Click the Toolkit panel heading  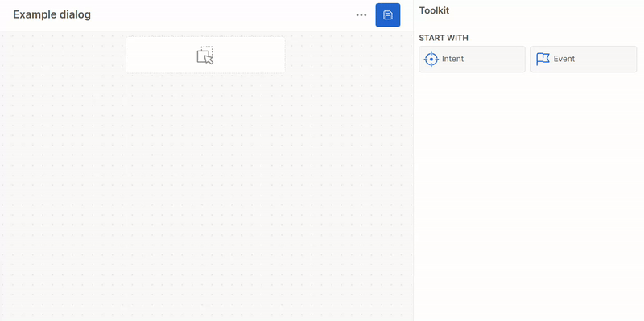434,10
